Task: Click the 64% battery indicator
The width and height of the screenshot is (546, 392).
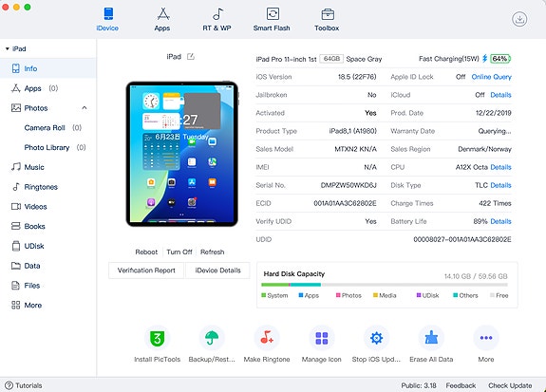Action: pos(500,59)
